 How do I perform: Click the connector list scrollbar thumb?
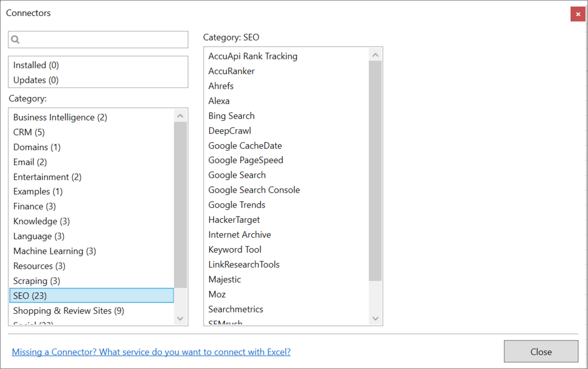coord(375,171)
